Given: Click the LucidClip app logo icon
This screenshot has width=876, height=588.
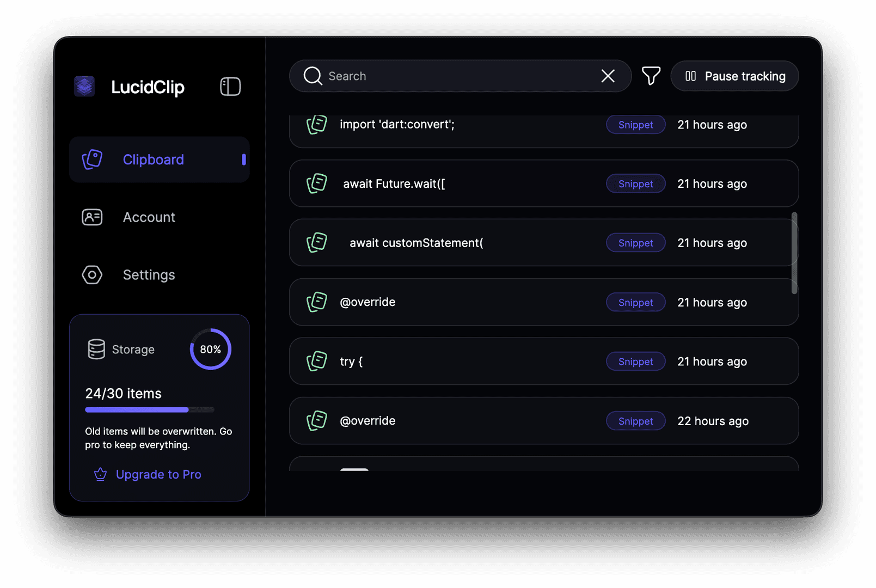Looking at the screenshot, I should point(84,87).
